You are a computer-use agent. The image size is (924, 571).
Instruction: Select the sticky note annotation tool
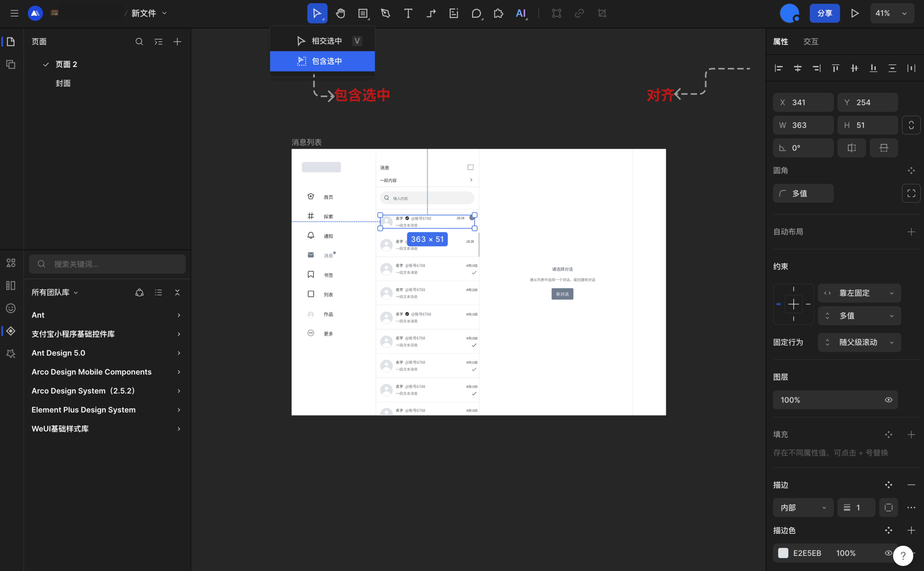(453, 13)
